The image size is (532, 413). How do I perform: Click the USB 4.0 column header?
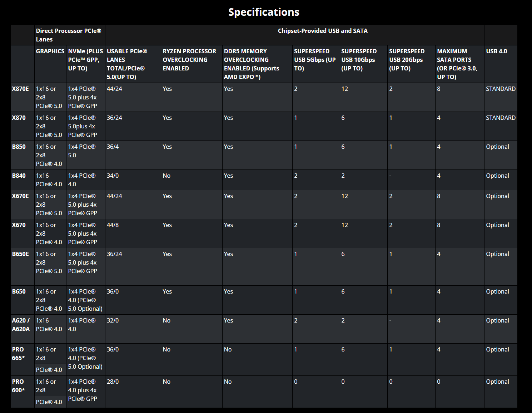coord(497,51)
